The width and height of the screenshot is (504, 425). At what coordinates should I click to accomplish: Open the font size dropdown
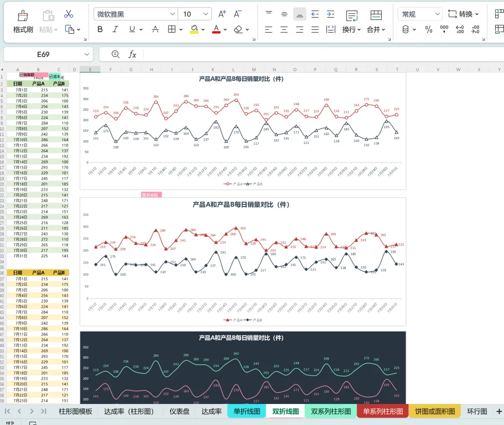[x=206, y=14]
